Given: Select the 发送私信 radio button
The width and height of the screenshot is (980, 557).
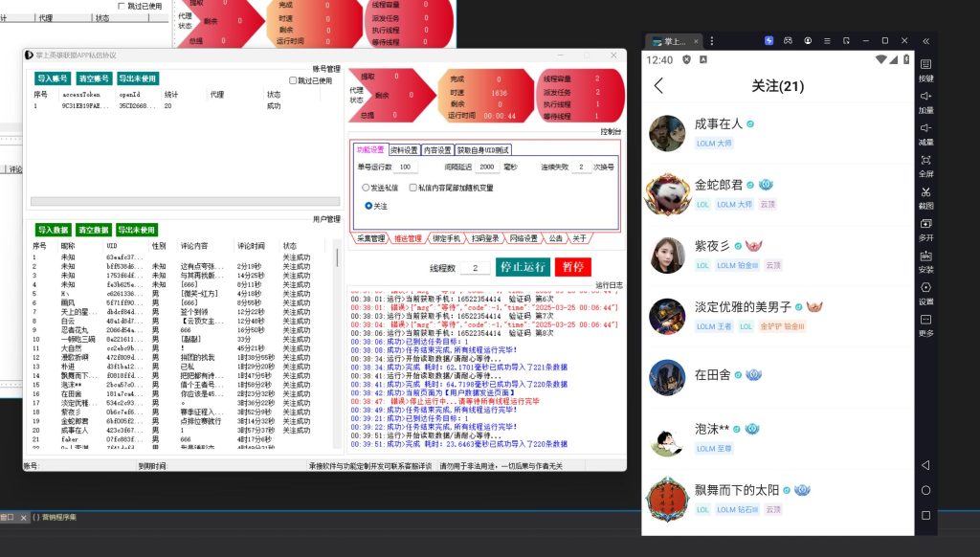Looking at the screenshot, I should (366, 188).
